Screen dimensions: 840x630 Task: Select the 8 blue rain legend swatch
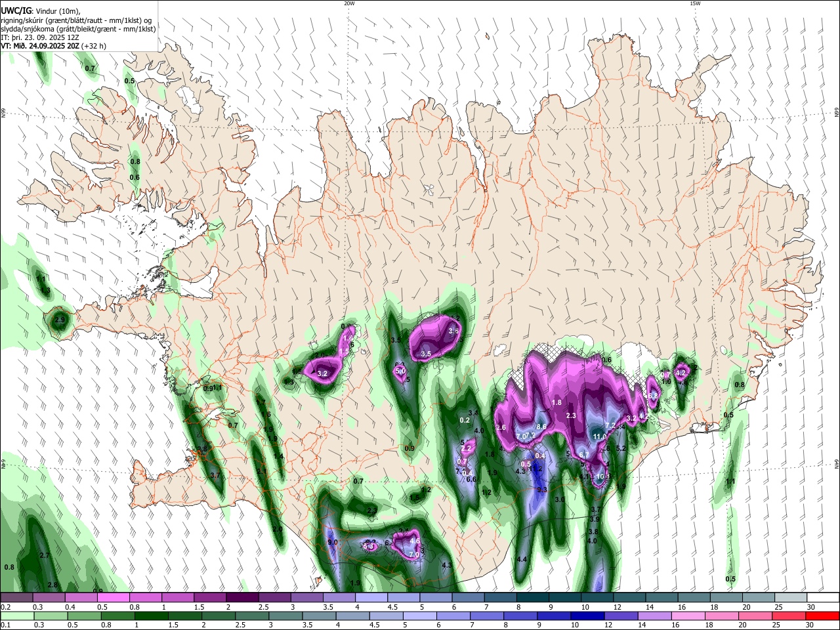pyautogui.click(x=520, y=616)
